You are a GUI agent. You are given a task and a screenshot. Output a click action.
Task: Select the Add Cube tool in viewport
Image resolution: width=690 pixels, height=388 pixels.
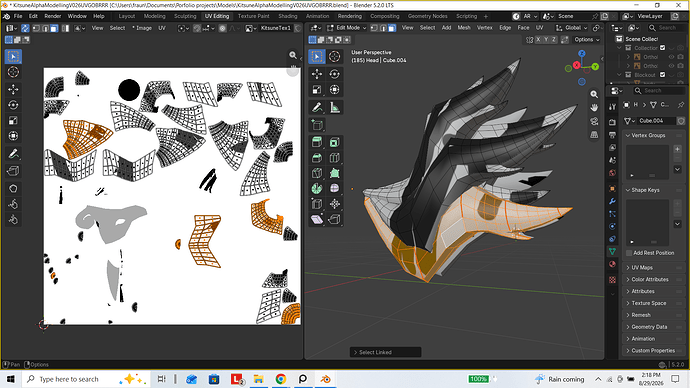(x=317, y=125)
